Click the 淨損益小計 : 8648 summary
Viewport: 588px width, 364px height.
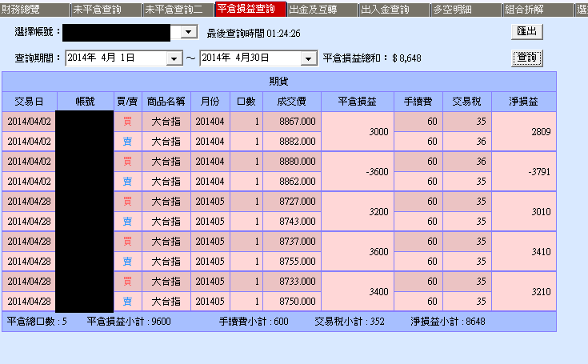pyautogui.click(x=448, y=322)
